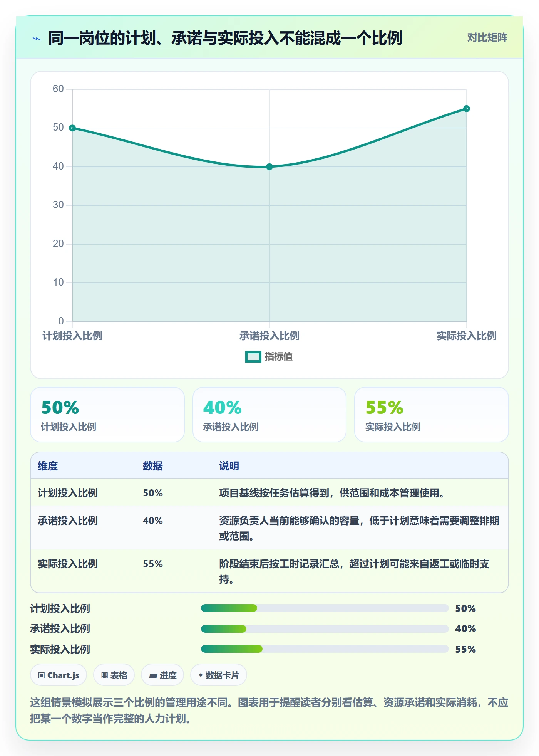Select the 进度 tag chip

click(162, 675)
